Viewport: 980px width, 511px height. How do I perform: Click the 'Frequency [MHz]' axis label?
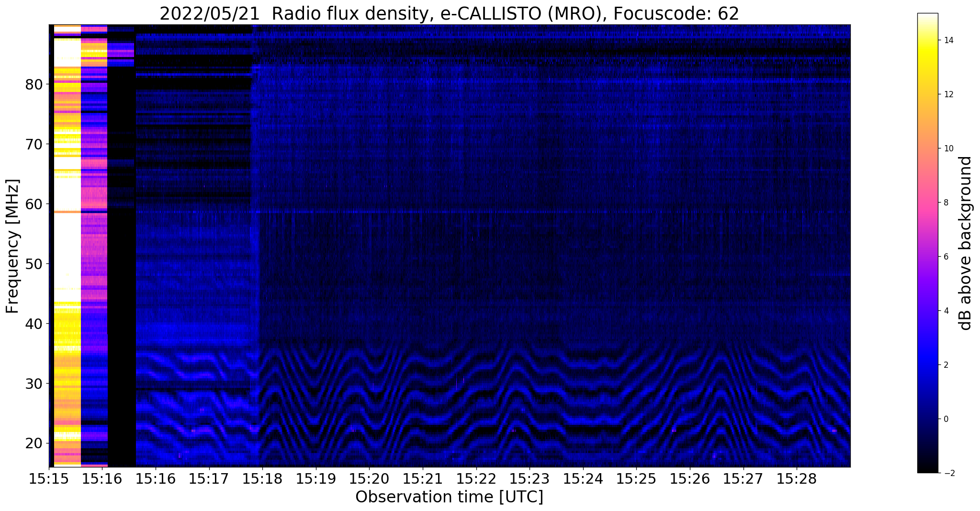coord(13,246)
